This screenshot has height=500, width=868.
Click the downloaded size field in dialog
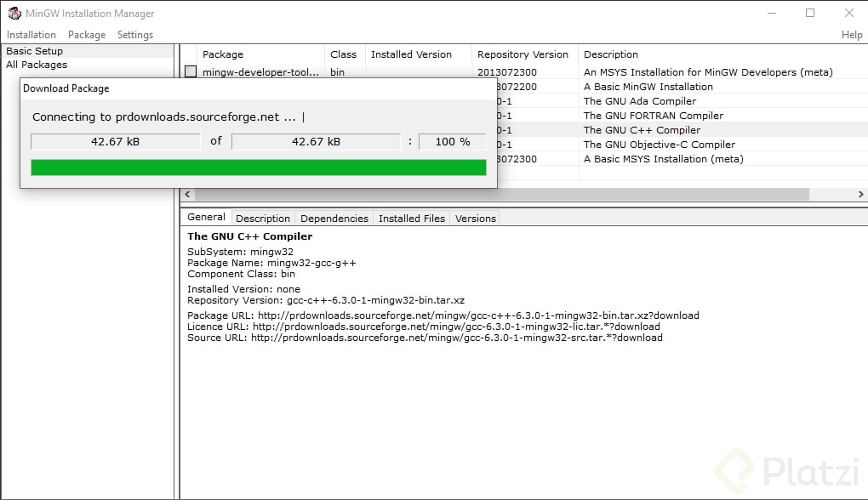[115, 142]
